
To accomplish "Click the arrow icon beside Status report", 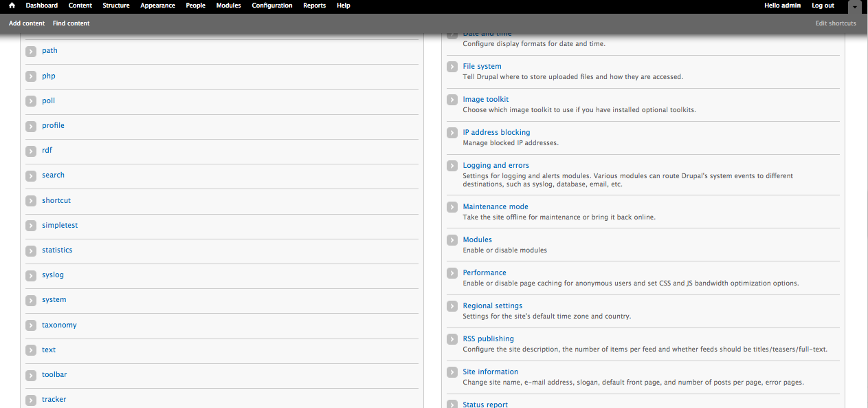I will click(452, 405).
